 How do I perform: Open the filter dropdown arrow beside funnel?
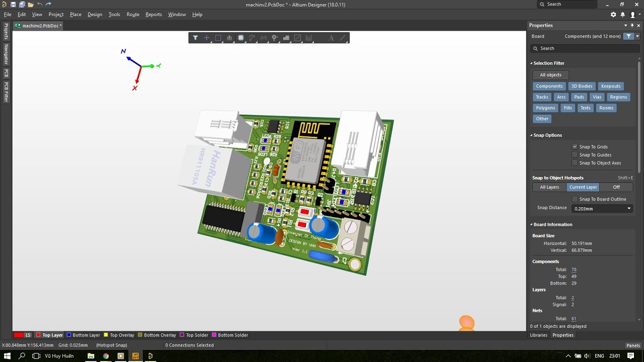(x=637, y=36)
